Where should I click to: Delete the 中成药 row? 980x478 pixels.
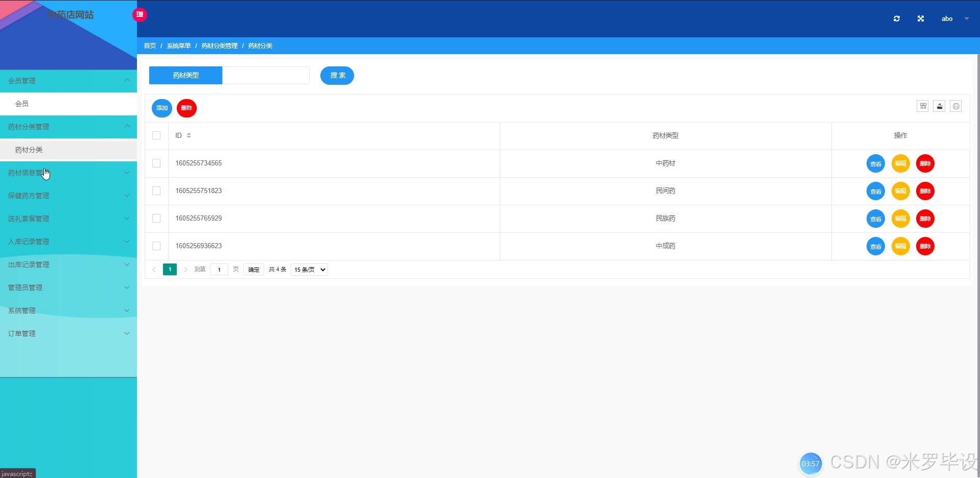pos(925,246)
